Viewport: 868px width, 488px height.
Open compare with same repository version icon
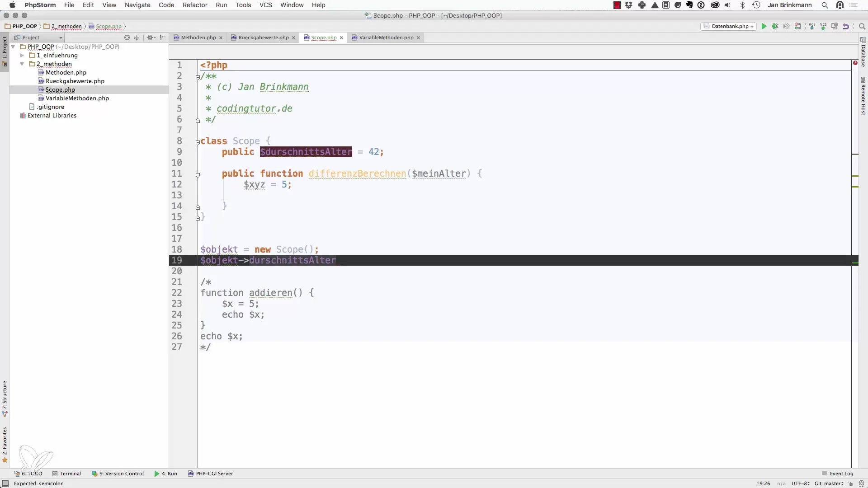(x=835, y=26)
